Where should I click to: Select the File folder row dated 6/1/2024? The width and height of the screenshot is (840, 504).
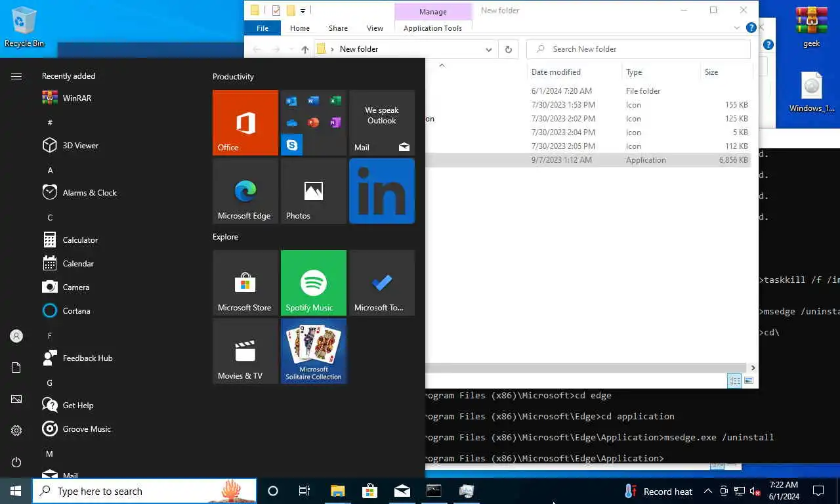[x=588, y=91]
